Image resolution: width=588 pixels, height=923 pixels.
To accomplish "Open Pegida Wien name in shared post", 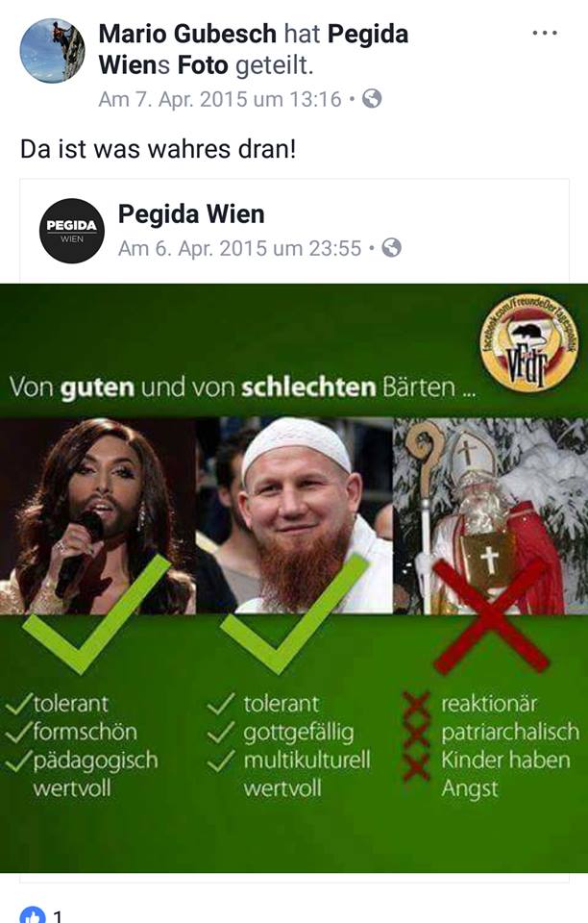I will click(x=191, y=214).
